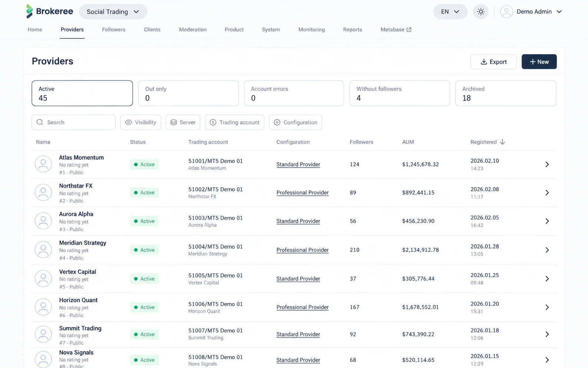Screen dimensions: 588x368
Task: Click the Brokeree logo icon
Action: tap(30, 11)
